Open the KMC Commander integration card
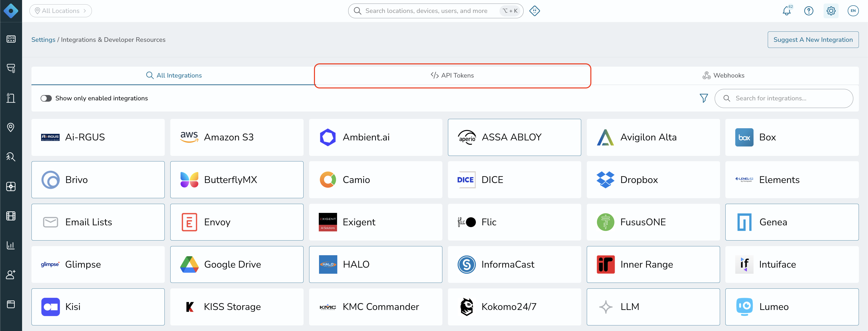Screen dimensions: 868x331 (376, 307)
